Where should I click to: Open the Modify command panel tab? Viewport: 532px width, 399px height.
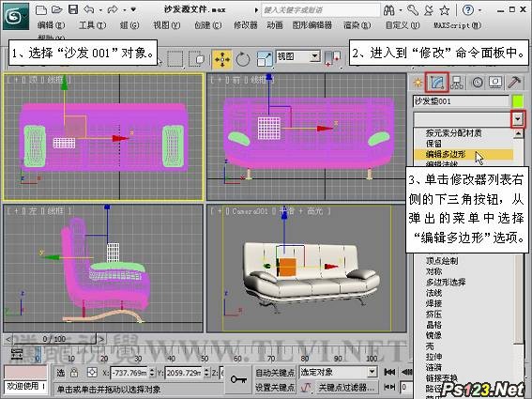coord(437,83)
